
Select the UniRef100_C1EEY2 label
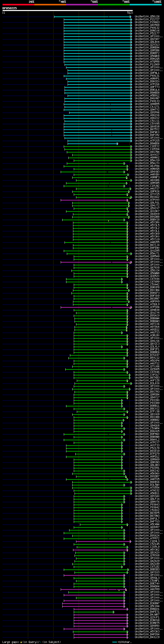[147, 146]
